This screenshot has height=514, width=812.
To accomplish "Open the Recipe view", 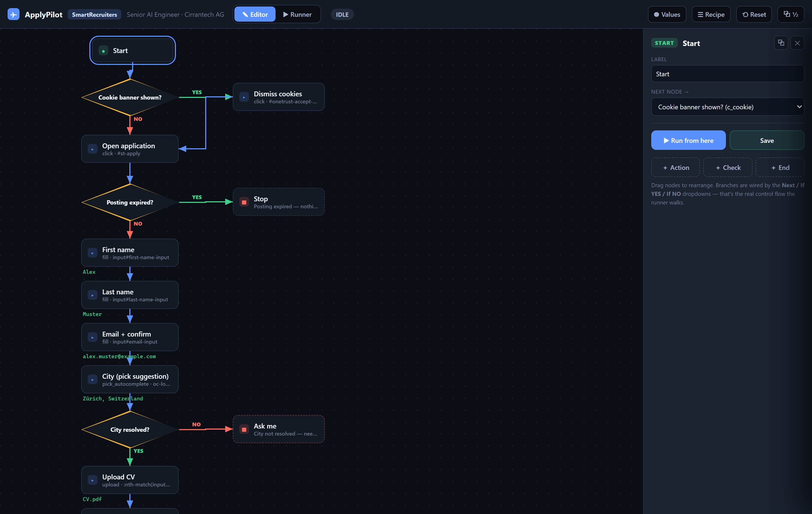I will (711, 15).
